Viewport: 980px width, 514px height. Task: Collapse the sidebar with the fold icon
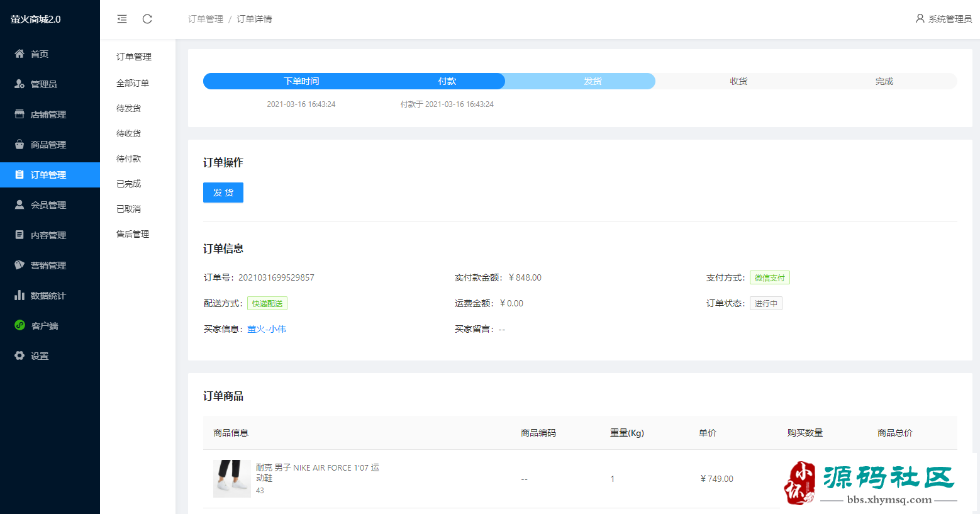coord(122,19)
